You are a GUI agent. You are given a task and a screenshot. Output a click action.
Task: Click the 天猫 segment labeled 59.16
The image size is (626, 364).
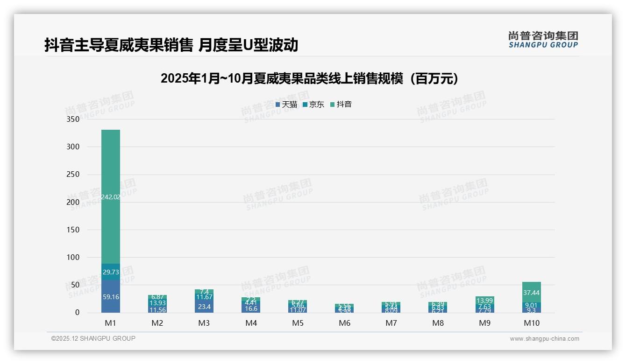tap(110, 296)
